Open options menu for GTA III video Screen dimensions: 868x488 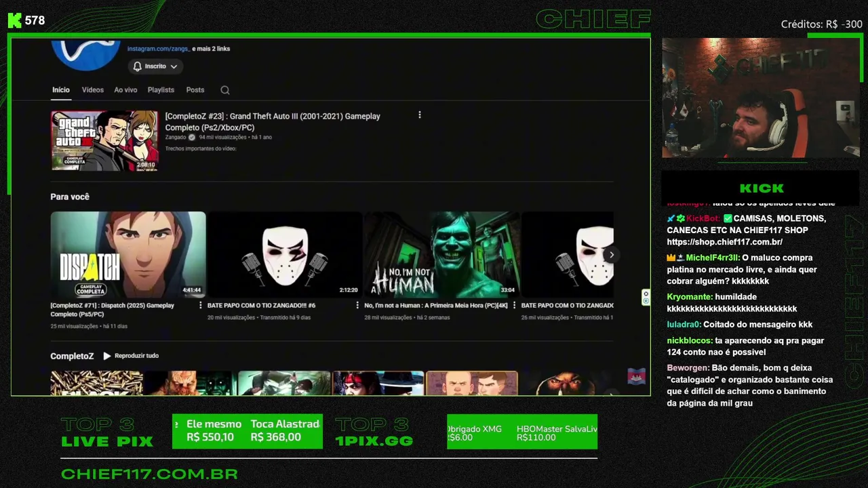(x=420, y=115)
